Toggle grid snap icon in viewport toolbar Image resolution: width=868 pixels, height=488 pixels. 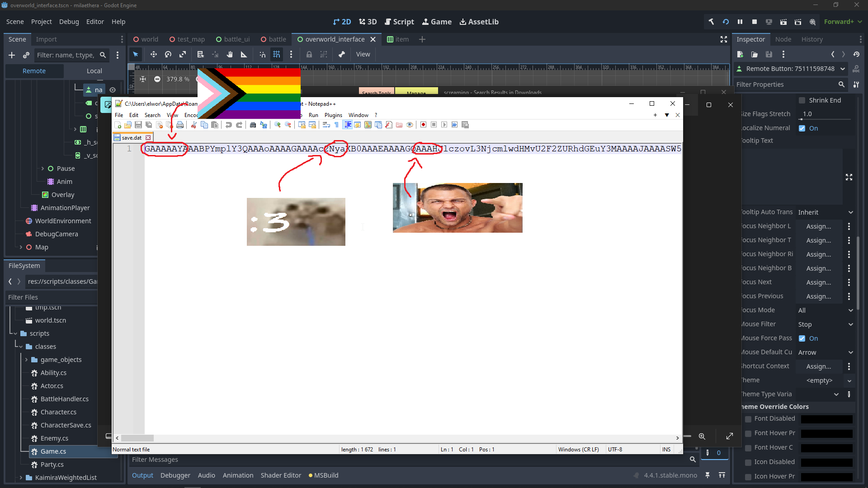pos(276,54)
